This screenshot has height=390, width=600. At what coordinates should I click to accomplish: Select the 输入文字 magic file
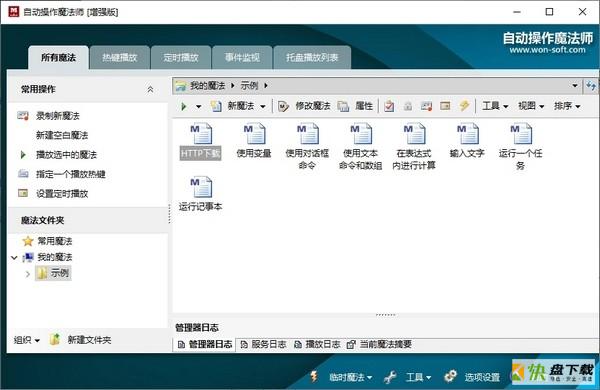click(x=467, y=140)
